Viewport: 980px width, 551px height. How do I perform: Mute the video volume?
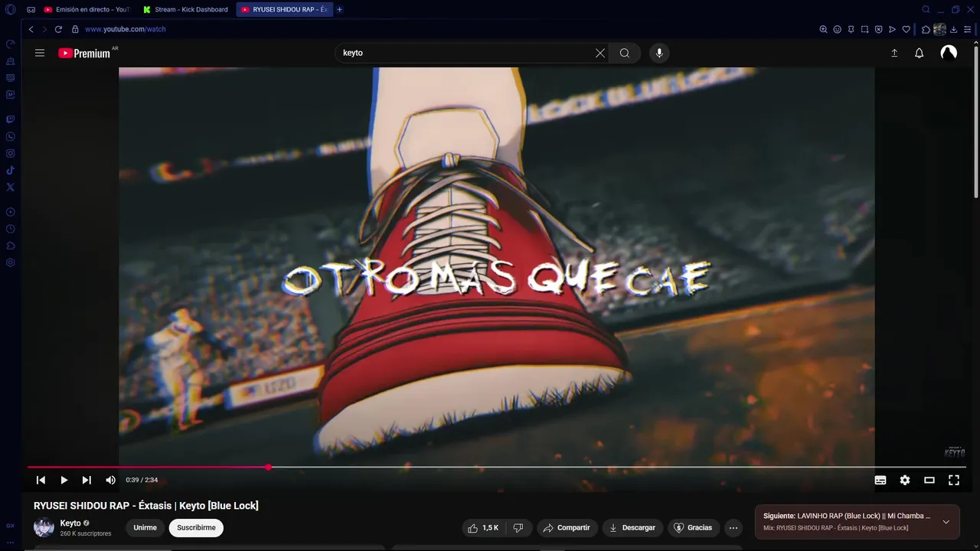(x=110, y=480)
